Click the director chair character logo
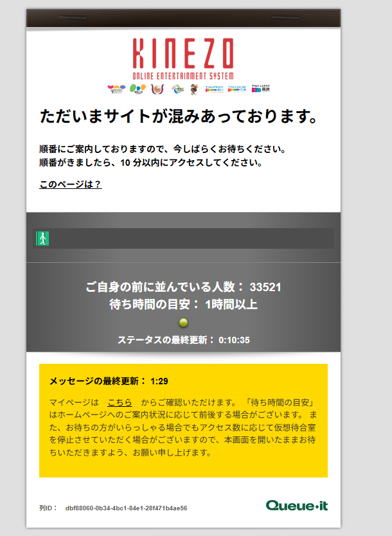392x536 pixels. (195, 89)
